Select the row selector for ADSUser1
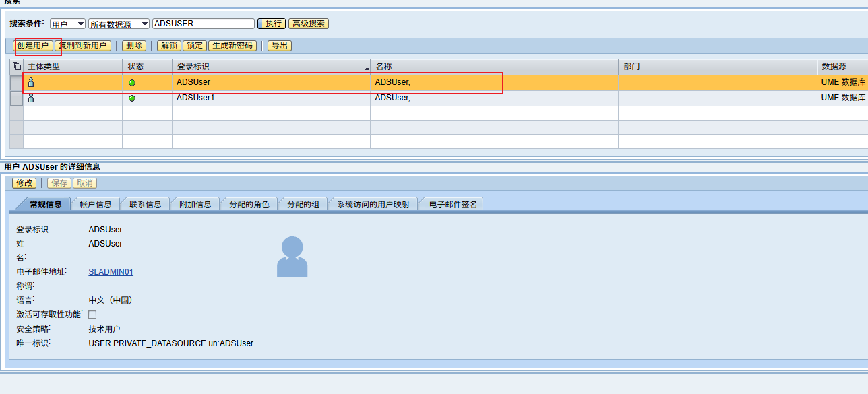The image size is (868, 394). click(16, 98)
